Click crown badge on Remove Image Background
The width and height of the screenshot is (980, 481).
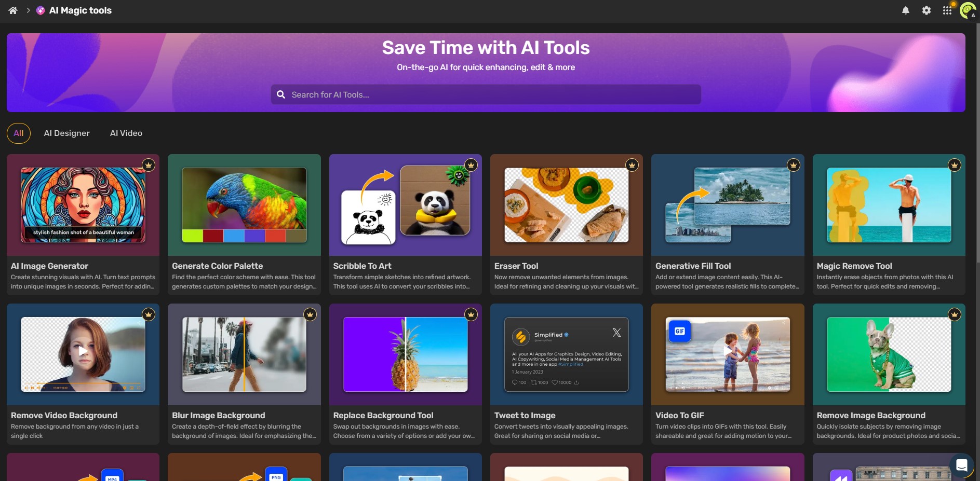[955, 314]
